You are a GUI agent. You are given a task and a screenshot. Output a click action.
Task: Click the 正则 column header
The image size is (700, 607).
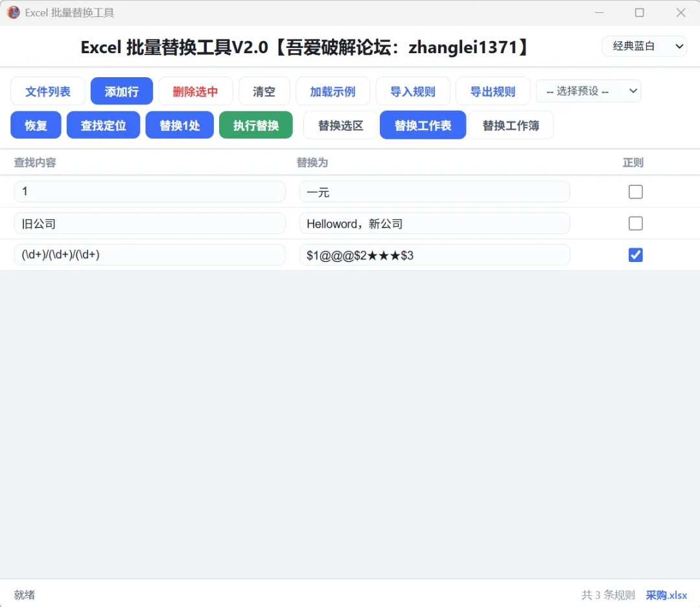pos(633,163)
